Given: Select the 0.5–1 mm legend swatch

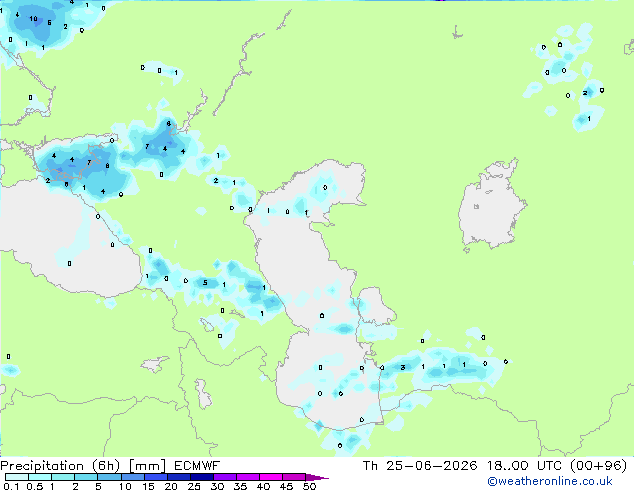Looking at the screenshot, I should (40, 477).
